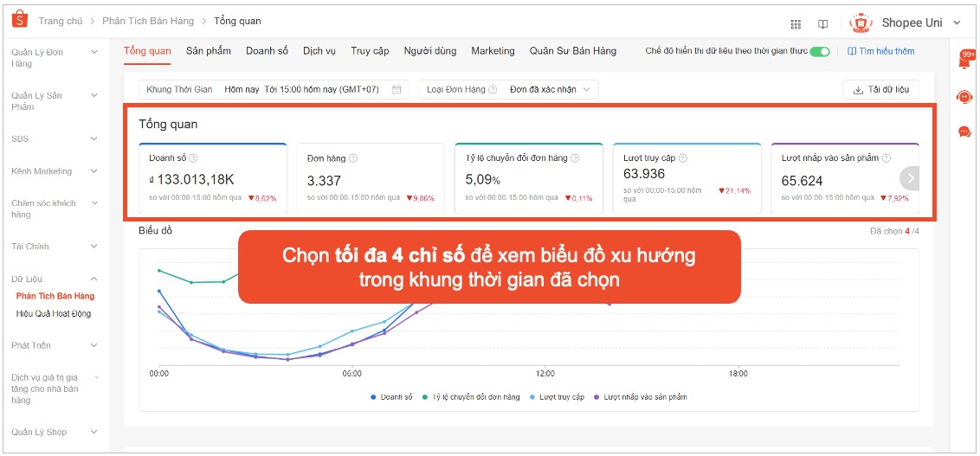
Task: Open the Tìm hiểu thêm link
Action: pyautogui.click(x=880, y=51)
